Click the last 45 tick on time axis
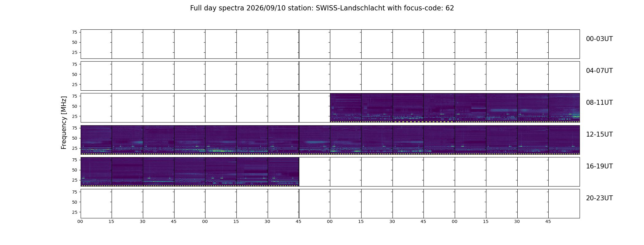 click(x=548, y=221)
